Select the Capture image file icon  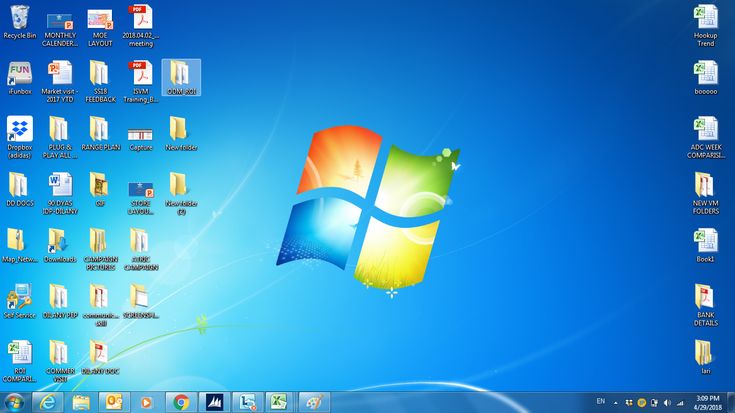pos(141,138)
